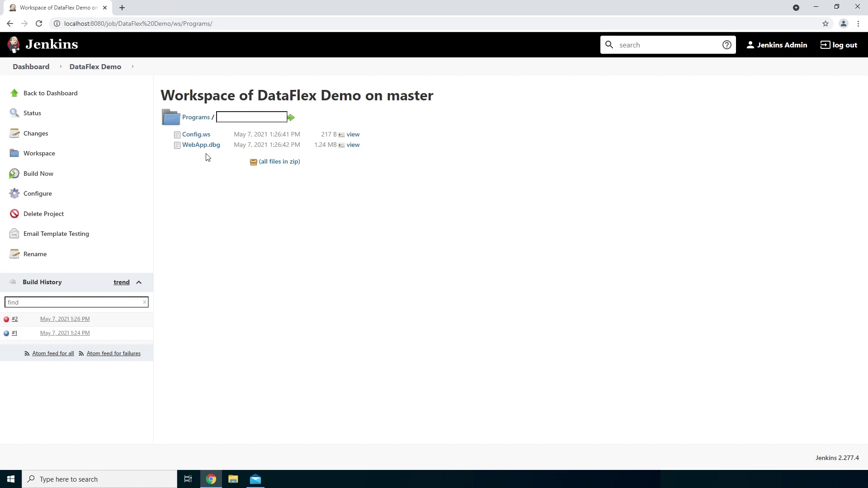
Task: Click the Delete Project prohibition icon
Action: [14, 214]
